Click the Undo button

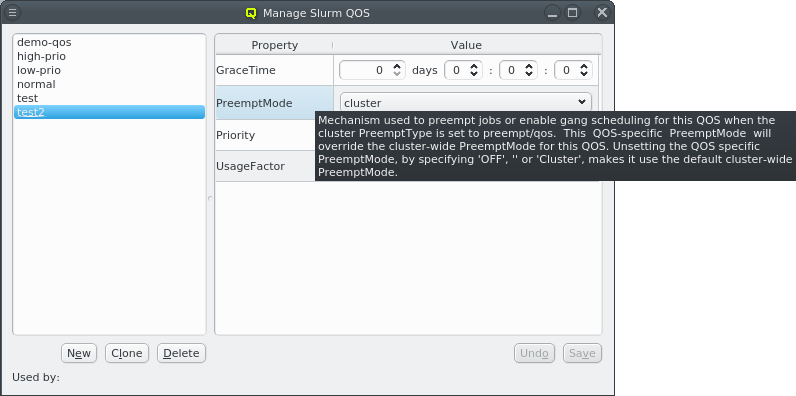click(x=534, y=353)
